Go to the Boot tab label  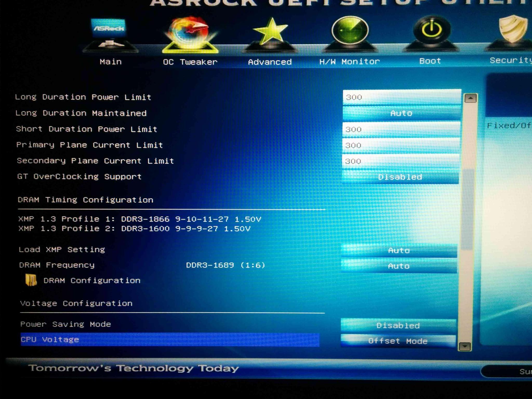pyautogui.click(x=430, y=61)
